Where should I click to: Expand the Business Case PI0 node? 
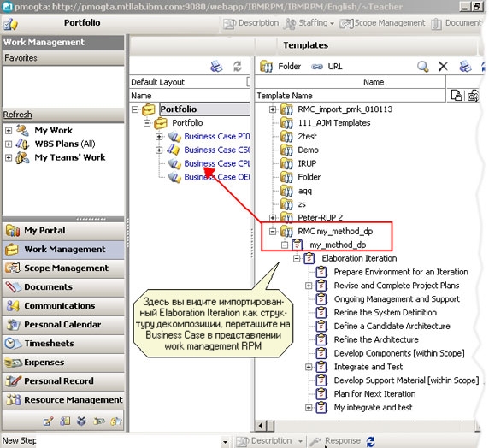[x=159, y=136]
